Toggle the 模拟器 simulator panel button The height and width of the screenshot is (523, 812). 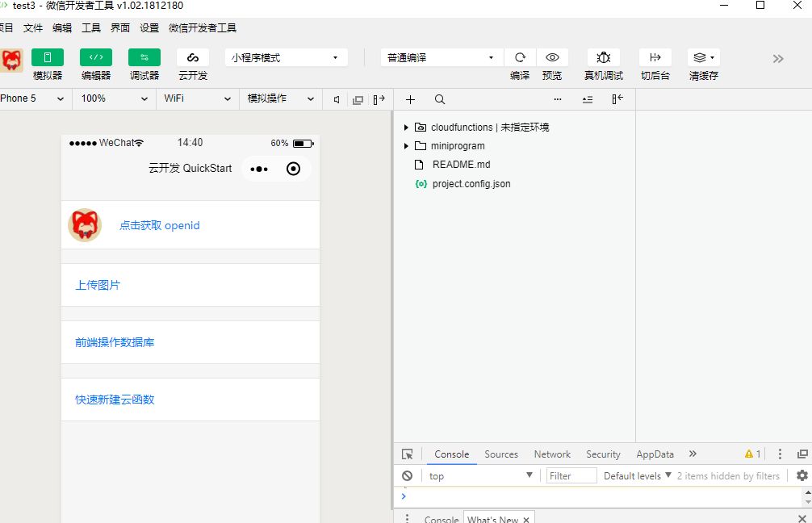tap(47, 57)
